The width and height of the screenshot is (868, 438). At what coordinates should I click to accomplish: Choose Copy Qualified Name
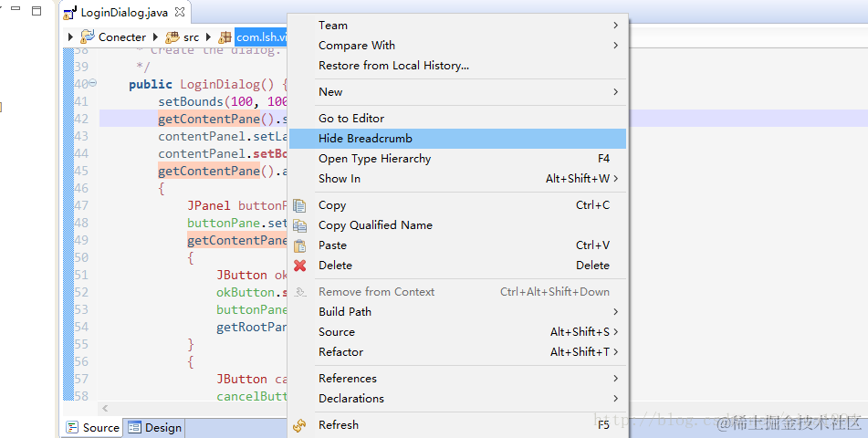tap(458, 225)
